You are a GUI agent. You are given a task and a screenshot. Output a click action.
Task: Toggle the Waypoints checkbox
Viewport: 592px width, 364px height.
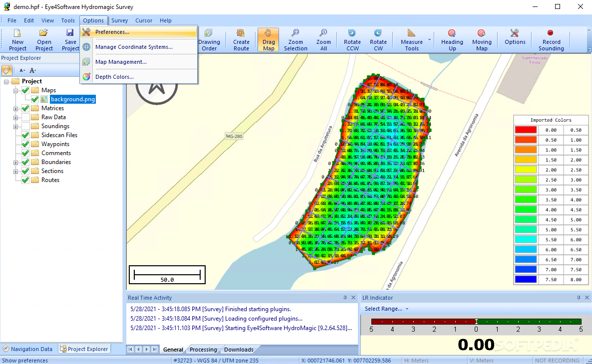25,144
